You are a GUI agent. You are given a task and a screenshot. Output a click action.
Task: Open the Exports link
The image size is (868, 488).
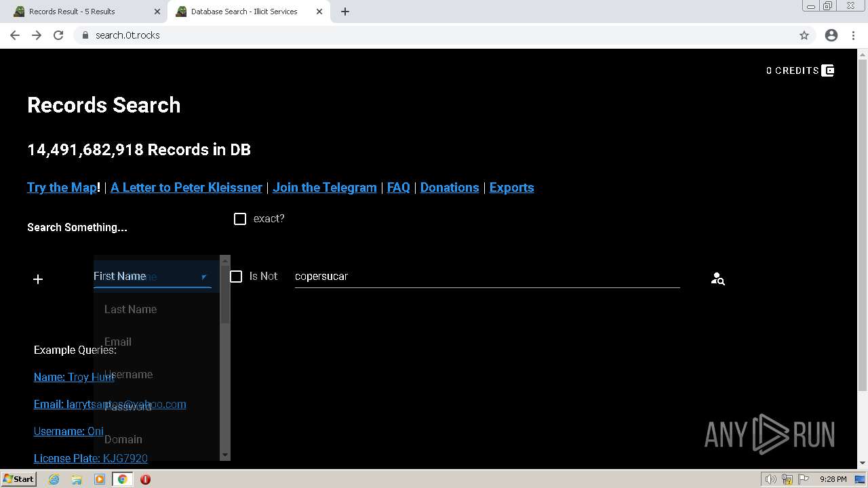tap(512, 188)
